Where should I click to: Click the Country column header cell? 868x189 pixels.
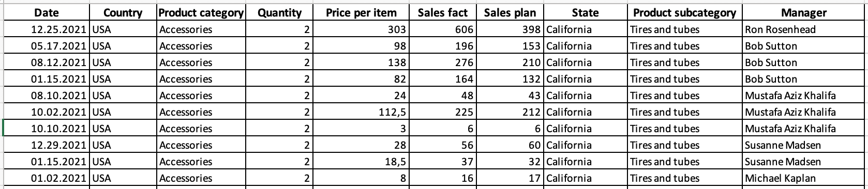pos(124,13)
